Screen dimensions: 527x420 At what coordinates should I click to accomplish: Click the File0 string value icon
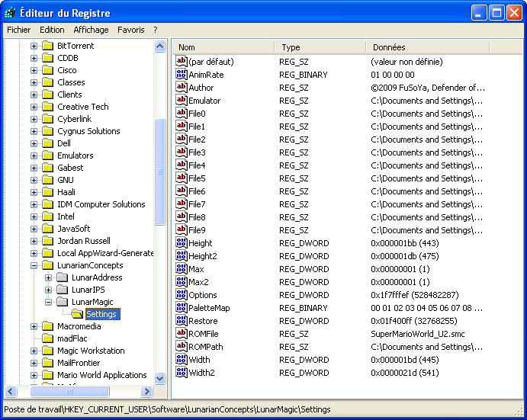[182, 114]
